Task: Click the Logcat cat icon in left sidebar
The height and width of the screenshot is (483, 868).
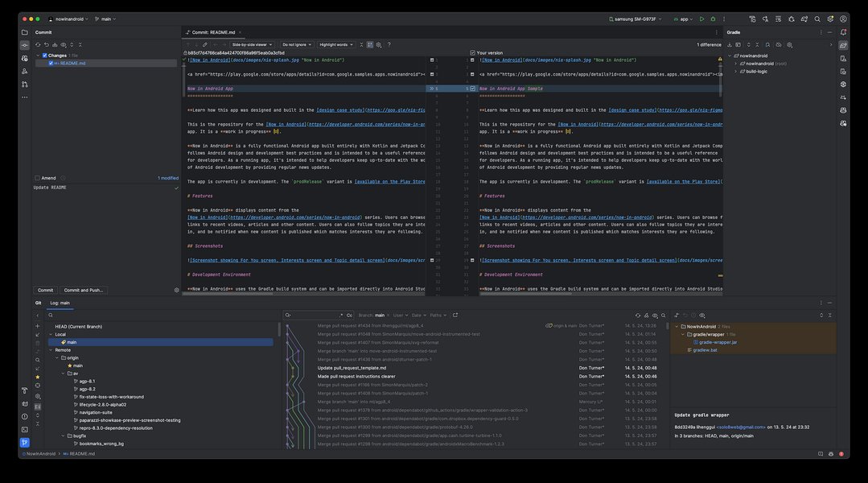Action: [24, 404]
